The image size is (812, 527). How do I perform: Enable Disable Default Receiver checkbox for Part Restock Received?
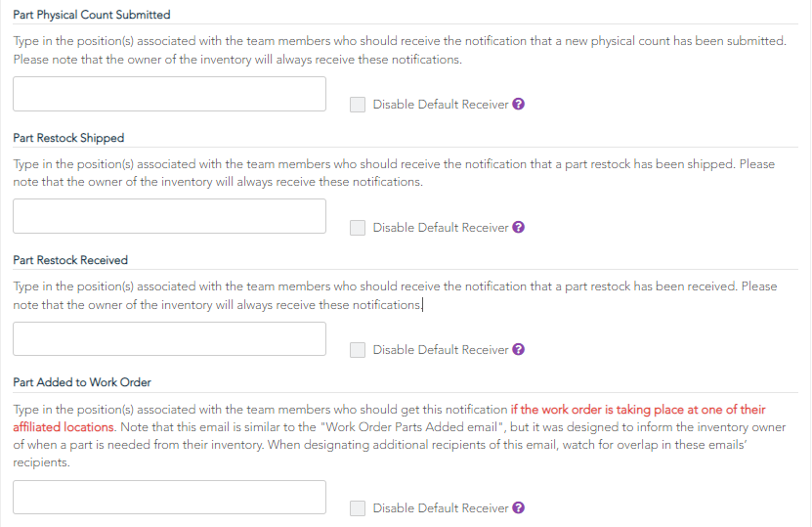pos(358,350)
